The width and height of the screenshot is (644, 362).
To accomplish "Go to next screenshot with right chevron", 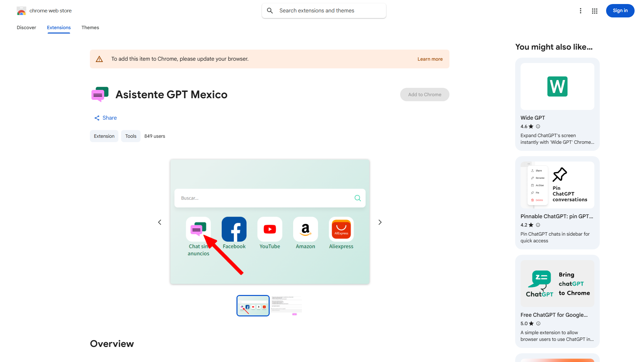I will [x=380, y=222].
